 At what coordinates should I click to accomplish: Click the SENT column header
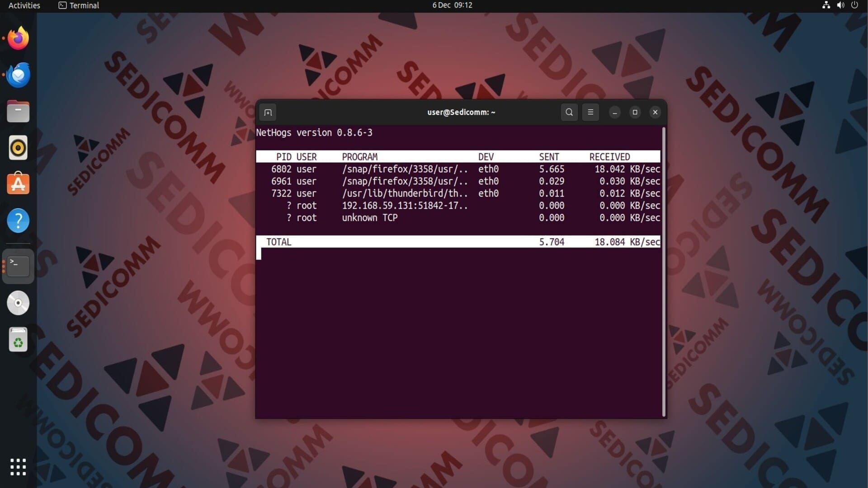coord(549,157)
